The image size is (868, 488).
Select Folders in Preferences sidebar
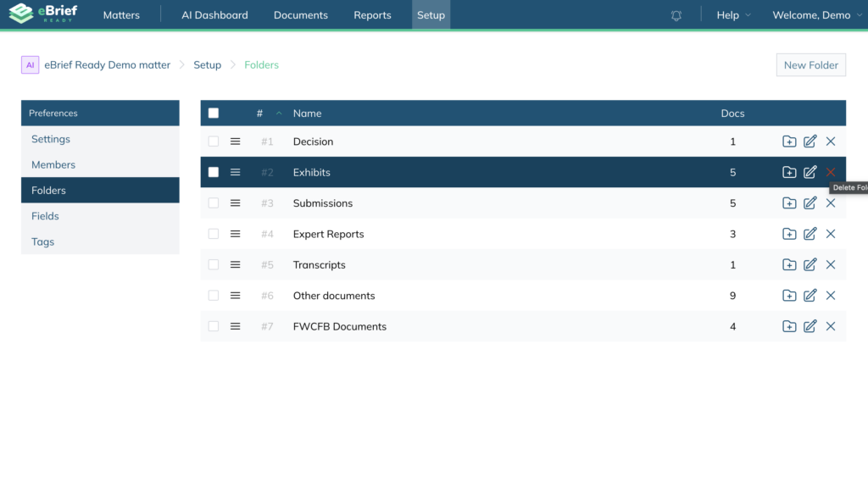[100, 191]
